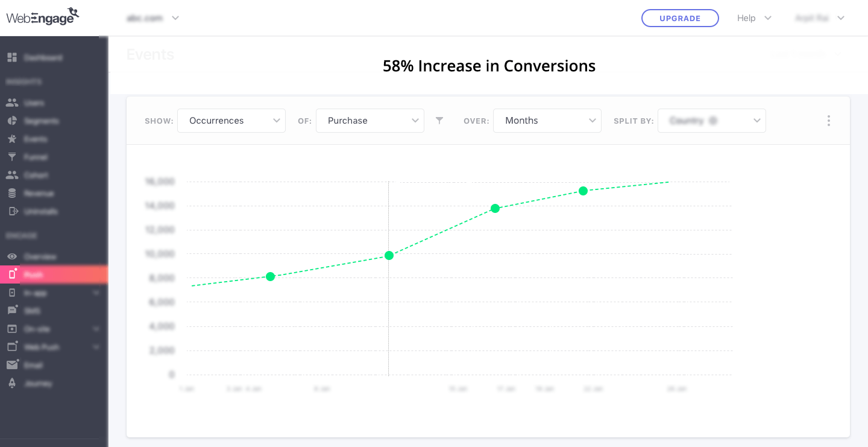This screenshot has width=868, height=447.
Task: Select the Users icon in the sidebar
Action: (12, 103)
